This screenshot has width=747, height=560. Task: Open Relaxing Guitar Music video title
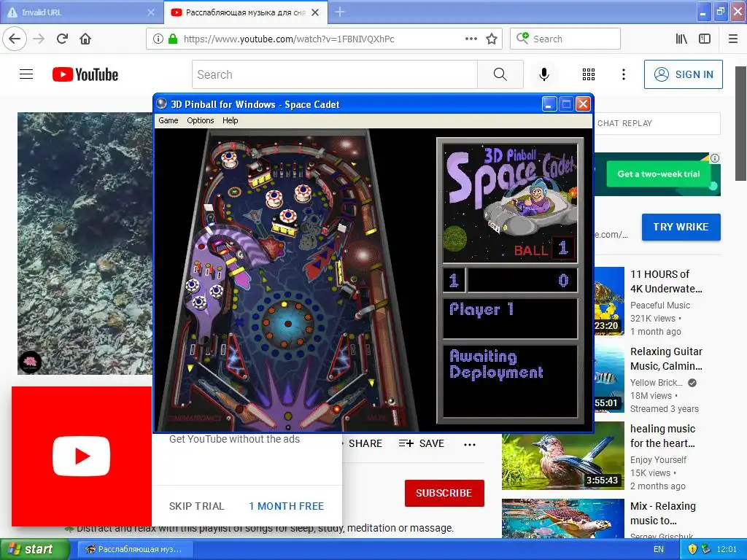[666, 359]
